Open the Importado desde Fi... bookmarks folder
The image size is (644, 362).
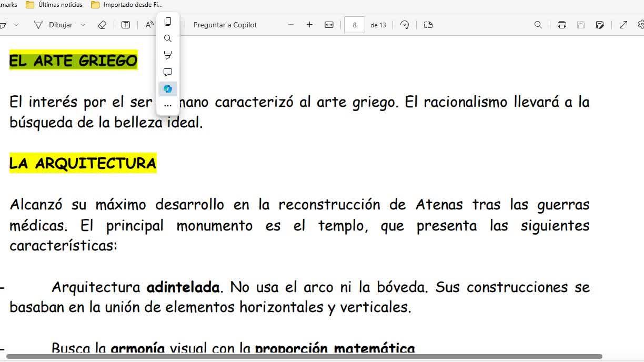point(127,5)
